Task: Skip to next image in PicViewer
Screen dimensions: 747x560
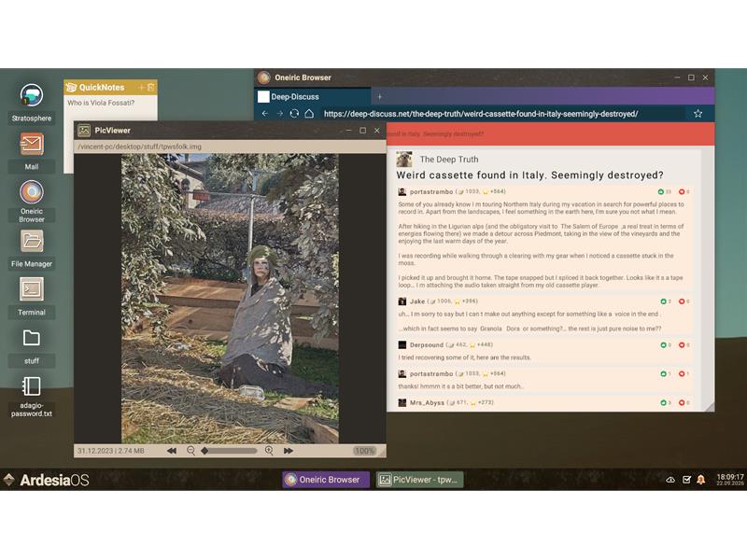Action: click(x=289, y=451)
